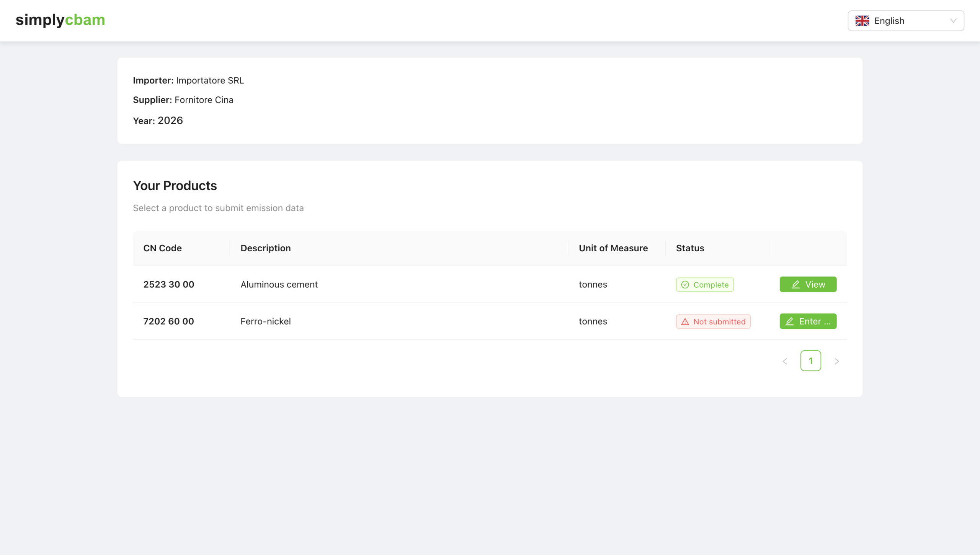Click pencil icon on View button

[795, 285]
